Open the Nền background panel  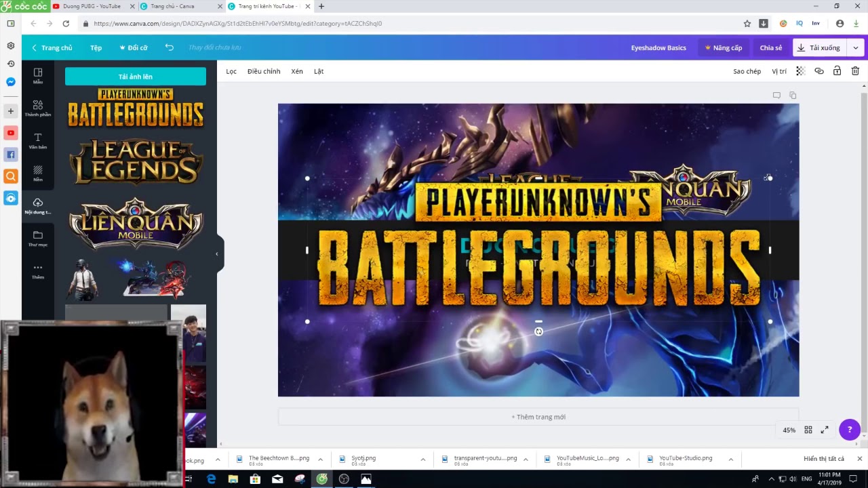[38, 173]
